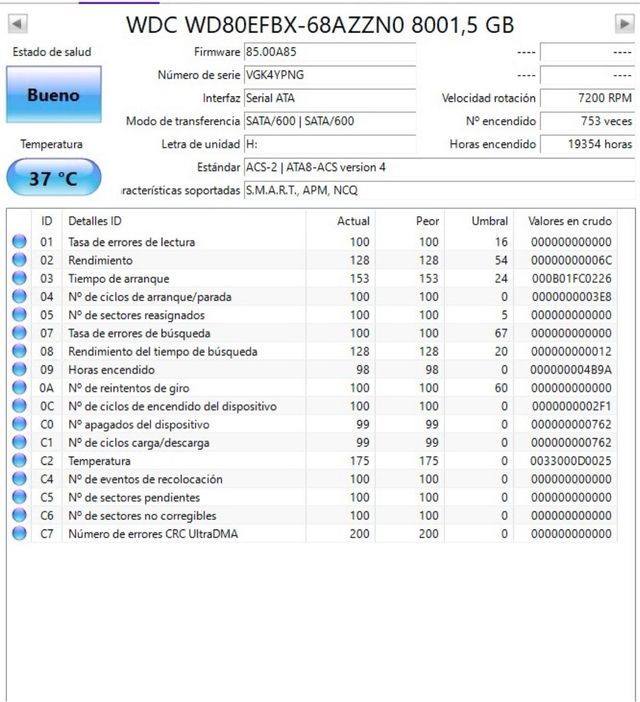Image resolution: width=640 pixels, height=702 pixels.
Task: Select the Tasa de errores de lectura row text
Action: point(132,242)
